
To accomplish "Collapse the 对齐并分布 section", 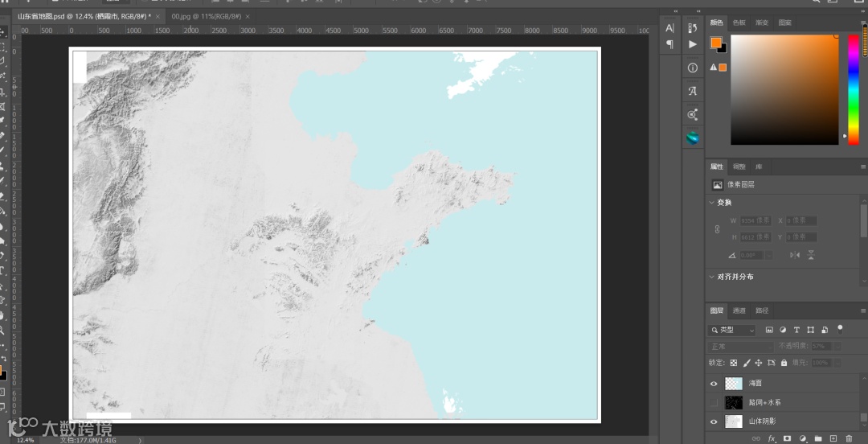I will (x=712, y=277).
